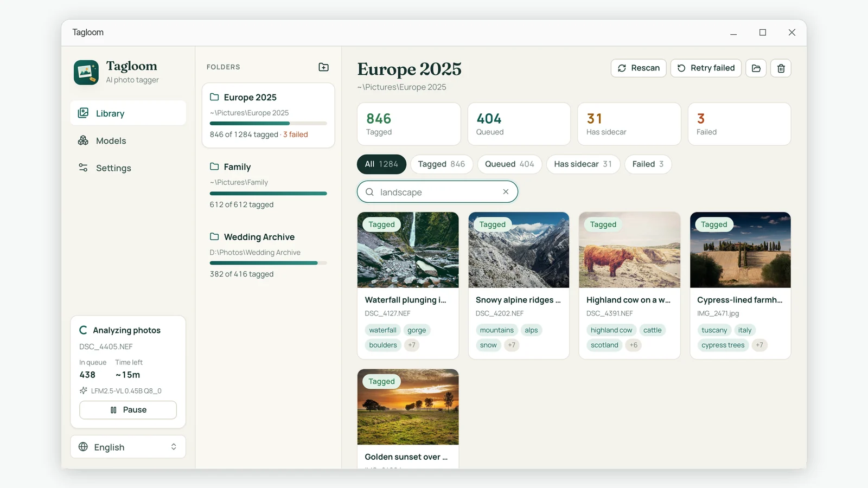Open the waterfall photo thumbnail

click(x=408, y=250)
